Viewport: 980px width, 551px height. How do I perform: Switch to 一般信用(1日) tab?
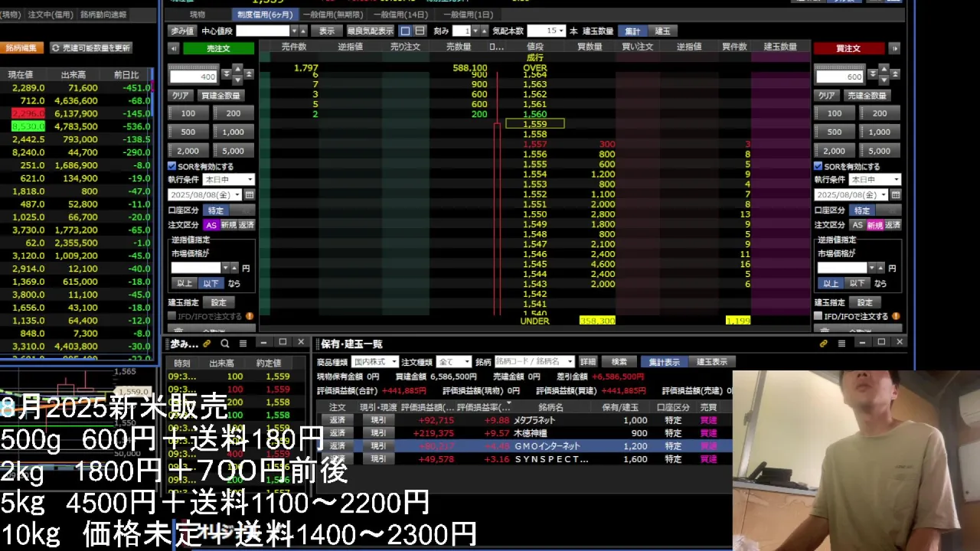point(466,15)
